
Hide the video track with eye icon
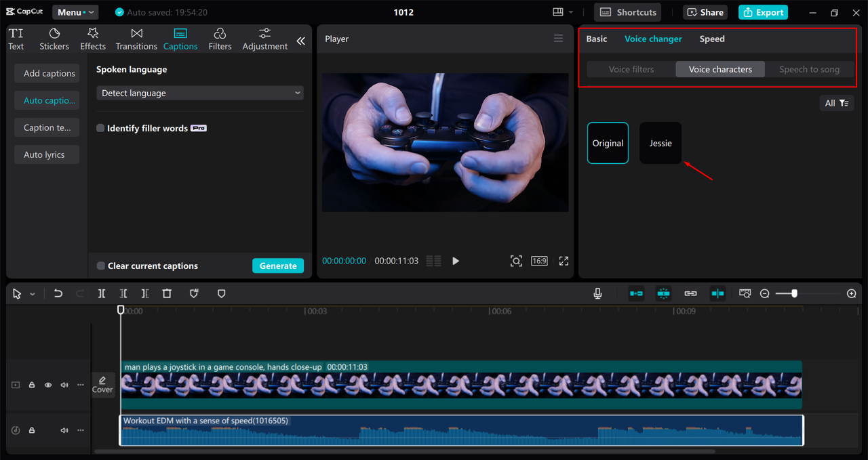pyautogui.click(x=48, y=385)
